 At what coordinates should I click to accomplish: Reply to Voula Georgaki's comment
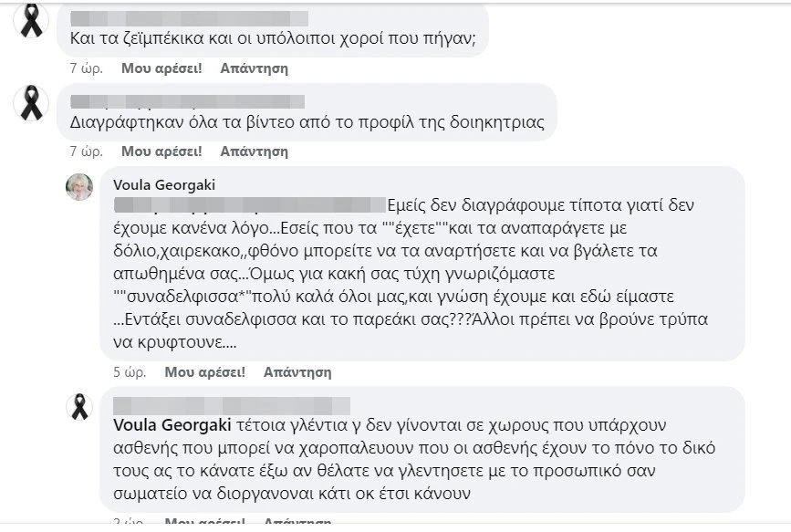297,372
